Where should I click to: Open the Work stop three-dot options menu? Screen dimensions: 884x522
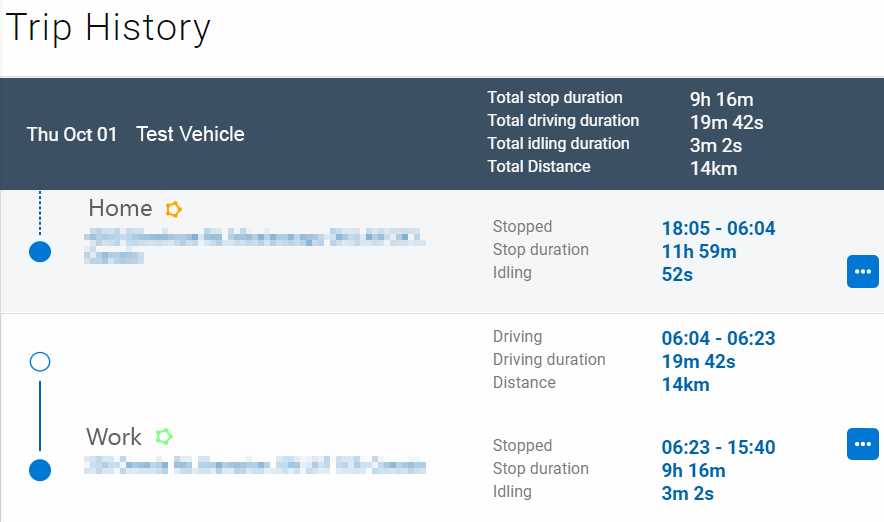tap(863, 444)
